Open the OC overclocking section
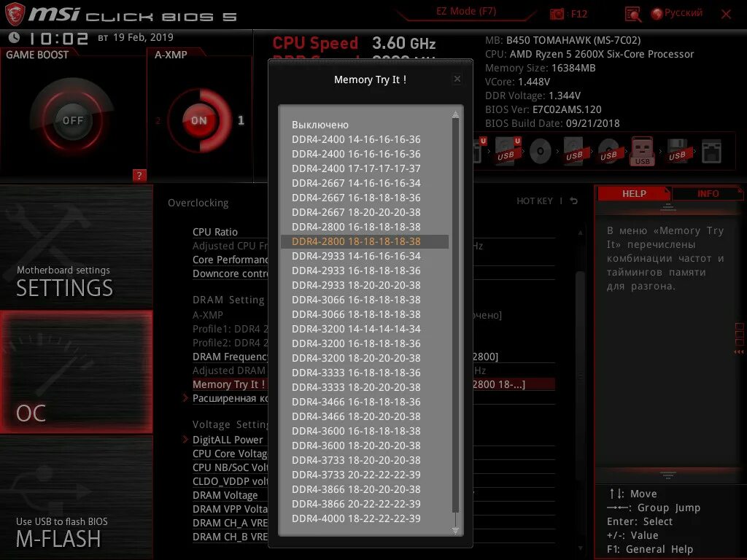The width and height of the screenshot is (747, 560). click(x=76, y=372)
